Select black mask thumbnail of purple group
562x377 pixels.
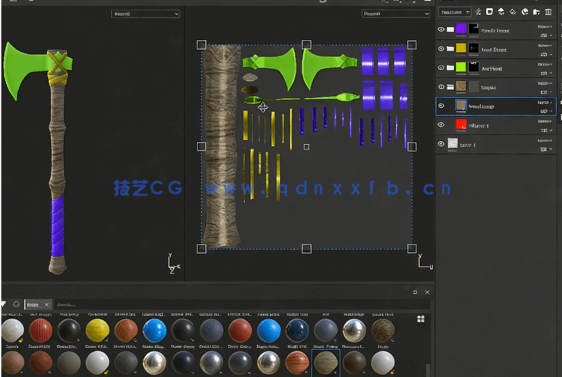click(x=474, y=29)
